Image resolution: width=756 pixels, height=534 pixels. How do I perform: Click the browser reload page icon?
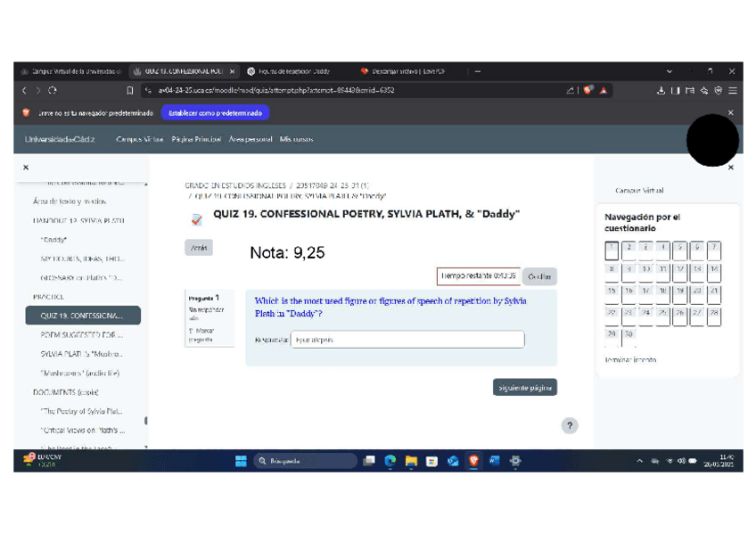click(x=53, y=90)
